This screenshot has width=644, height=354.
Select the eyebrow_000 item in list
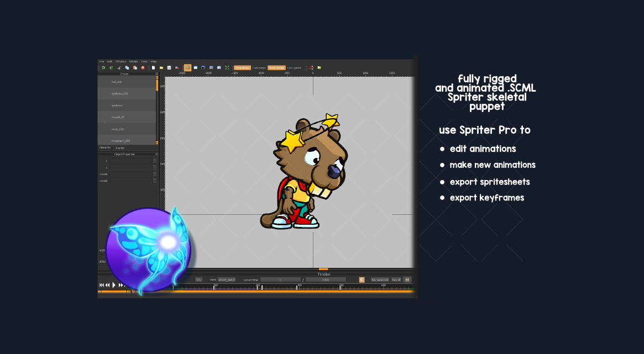(x=127, y=93)
